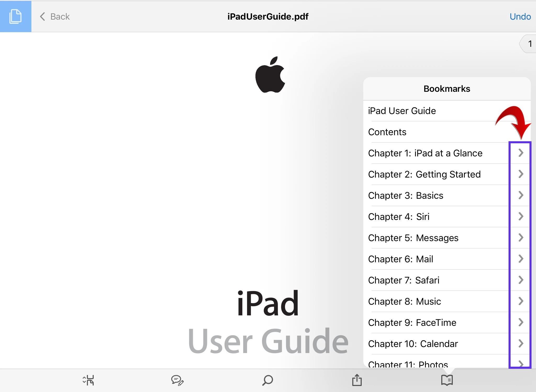Viewport: 536px width, 392px height.
Task: Jump to Chapter 5: Messages bookmark
Action: (413, 238)
